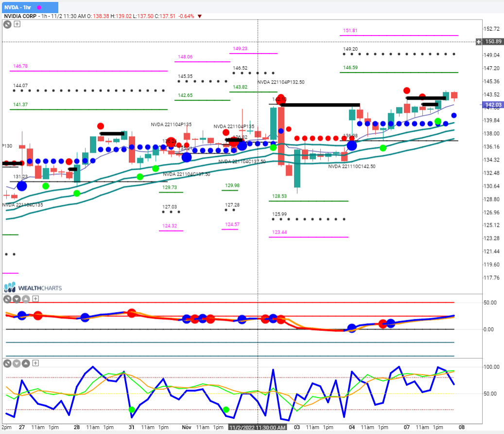The height and width of the screenshot is (434, 504).
Task: Click the 128.53 green level label
Action: [279, 196]
